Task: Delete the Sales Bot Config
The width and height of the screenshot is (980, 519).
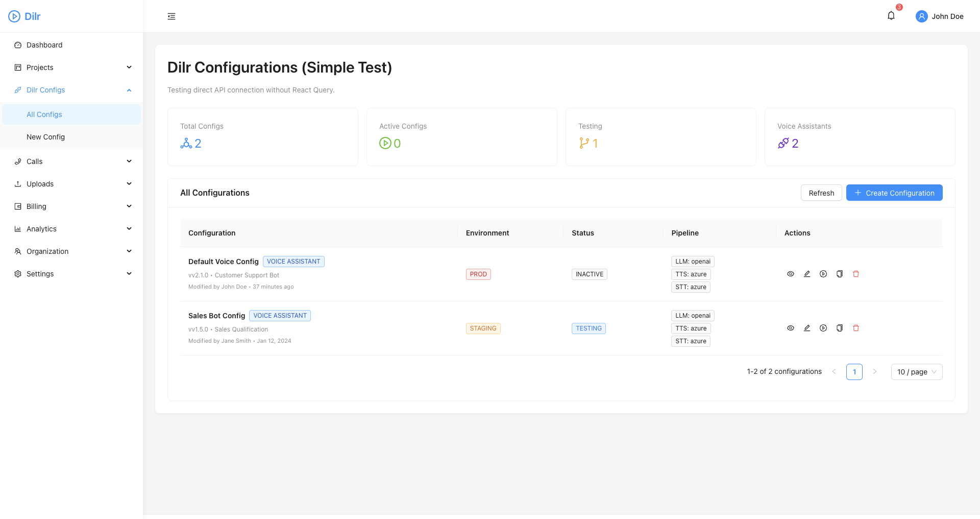Action: point(856,328)
